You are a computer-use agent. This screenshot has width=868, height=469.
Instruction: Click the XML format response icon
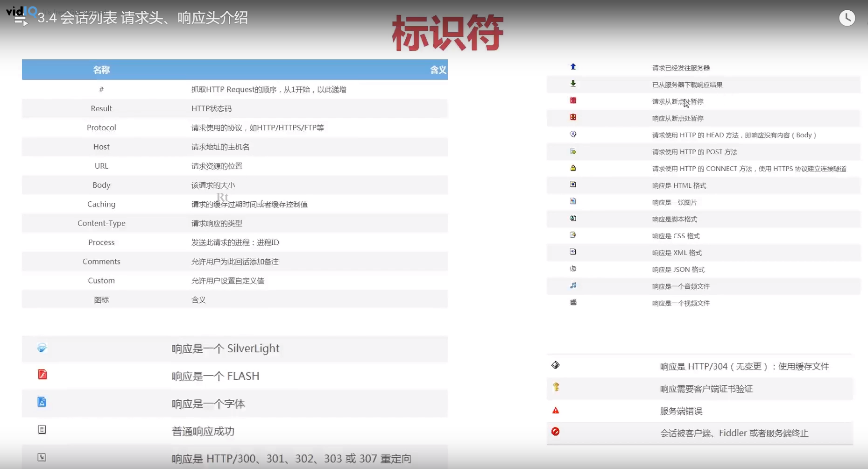(x=573, y=252)
